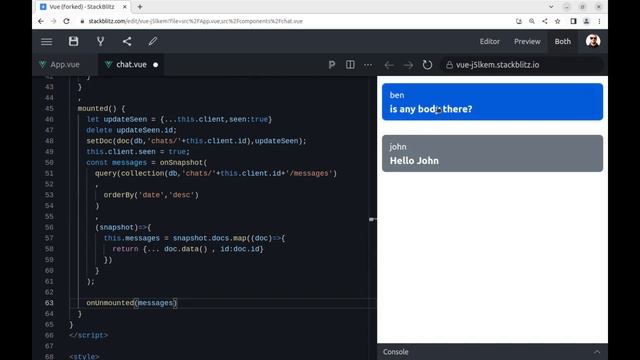
Task: Click the install app icon in address bar
Action: (519, 21)
